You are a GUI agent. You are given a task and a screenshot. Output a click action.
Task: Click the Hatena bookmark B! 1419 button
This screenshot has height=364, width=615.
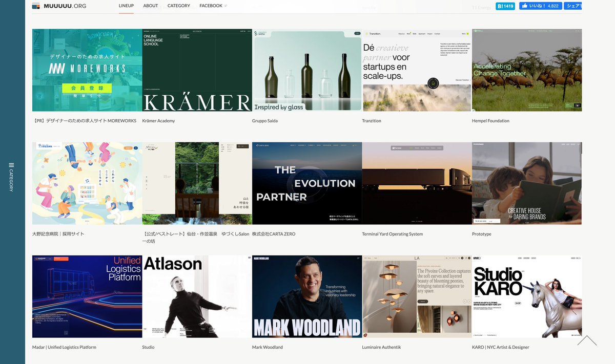point(505,6)
